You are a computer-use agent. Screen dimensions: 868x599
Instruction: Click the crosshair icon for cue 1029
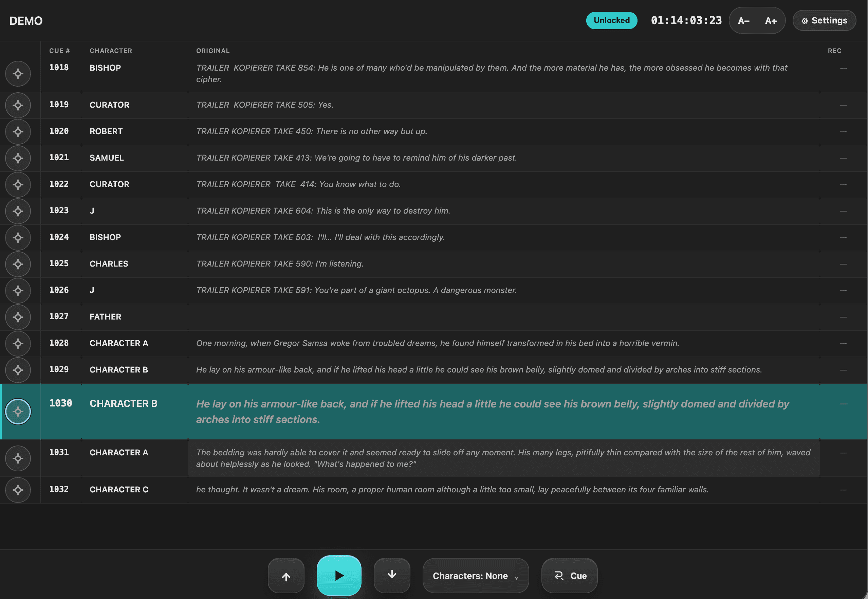click(x=18, y=370)
